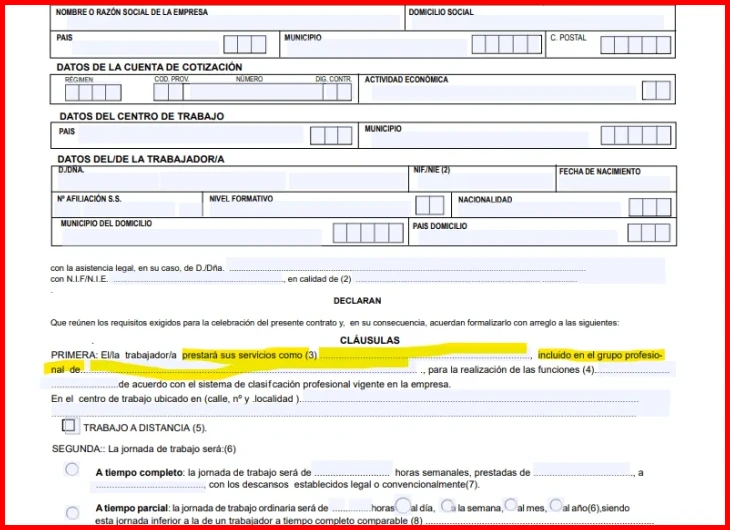Click the DECLARAN heading
Viewport: 730px width, 530px height.
coord(357,301)
